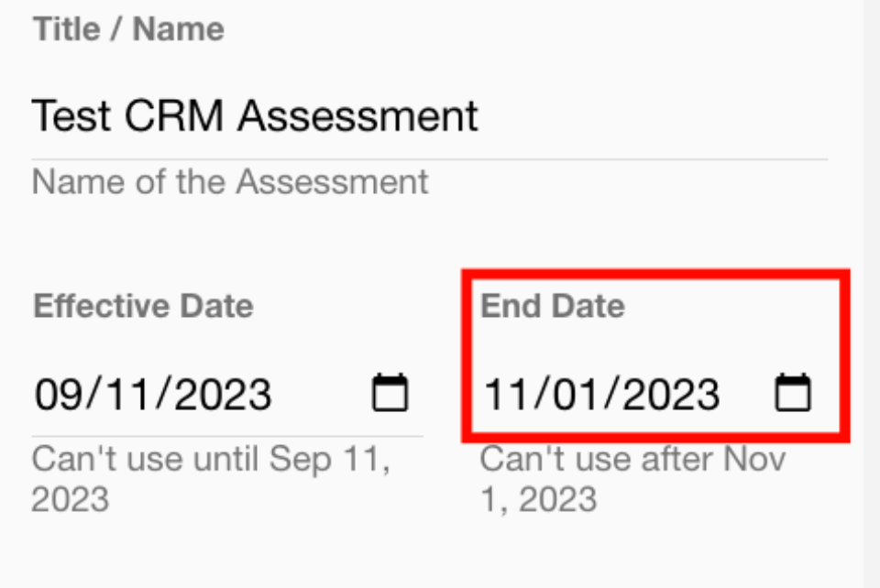Click the Title / Name field label
This screenshot has width=880, height=588.
[x=128, y=29]
